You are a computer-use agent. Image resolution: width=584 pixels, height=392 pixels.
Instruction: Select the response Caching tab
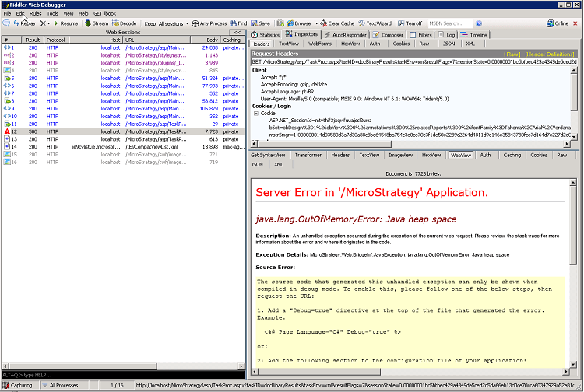(512, 155)
